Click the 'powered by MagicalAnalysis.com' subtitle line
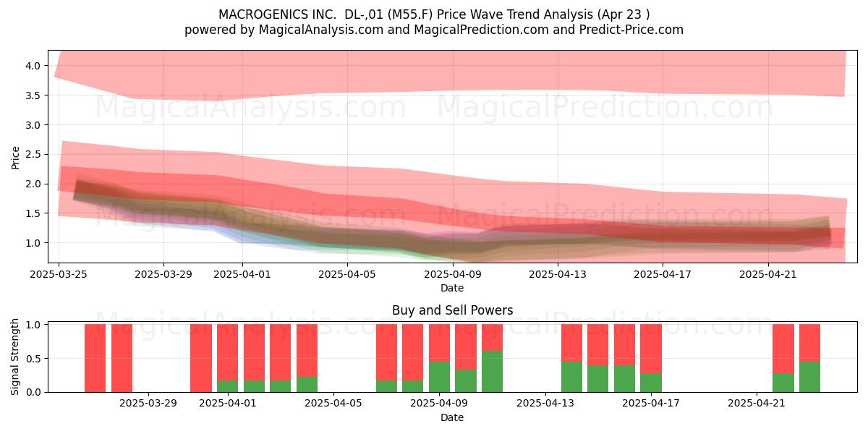 click(434, 30)
